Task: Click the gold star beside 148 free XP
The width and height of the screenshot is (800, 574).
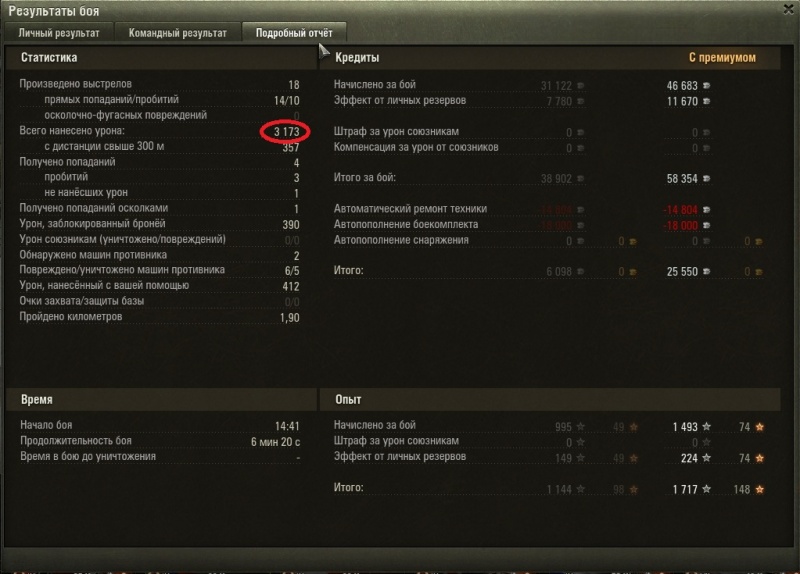Action: pos(760,489)
